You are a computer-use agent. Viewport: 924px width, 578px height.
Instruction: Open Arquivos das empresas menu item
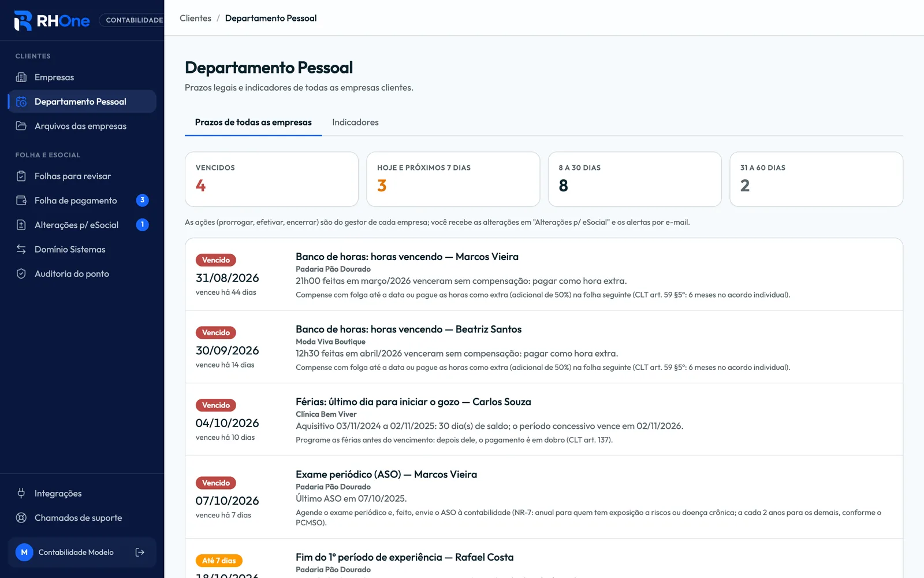[x=82, y=126]
